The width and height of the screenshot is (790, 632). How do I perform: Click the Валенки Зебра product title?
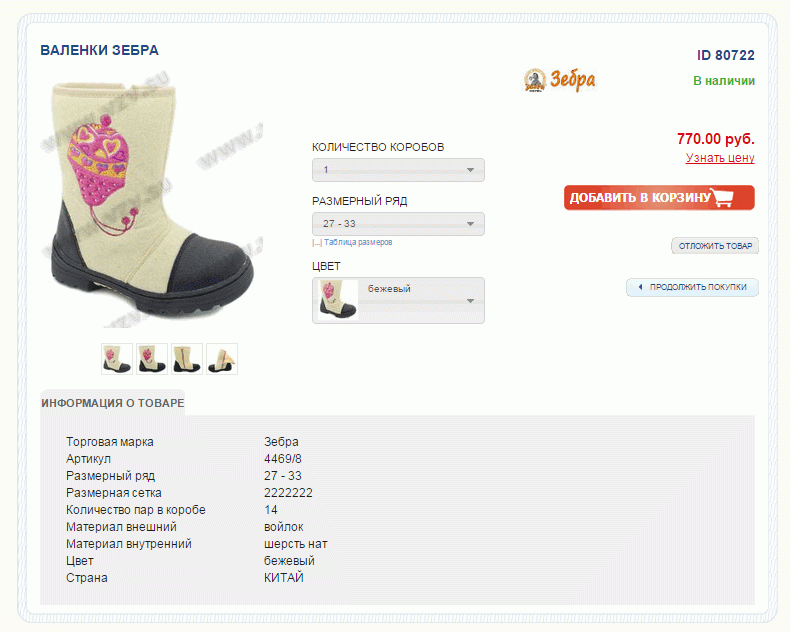point(99,50)
